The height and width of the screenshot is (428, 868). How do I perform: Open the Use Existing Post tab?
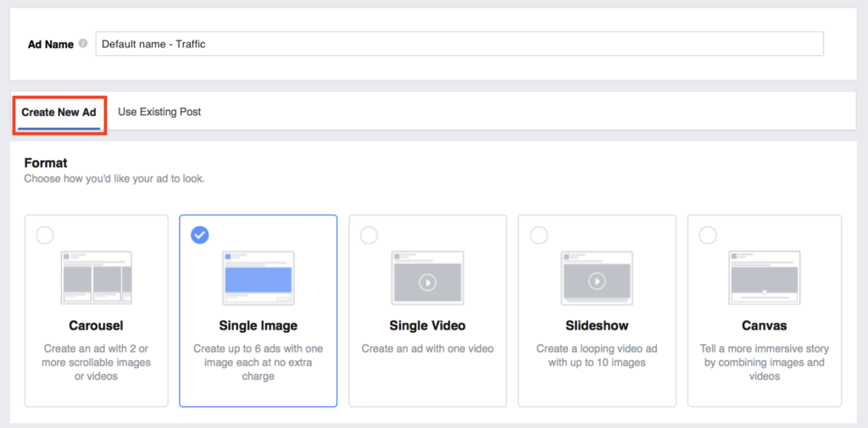tap(159, 112)
